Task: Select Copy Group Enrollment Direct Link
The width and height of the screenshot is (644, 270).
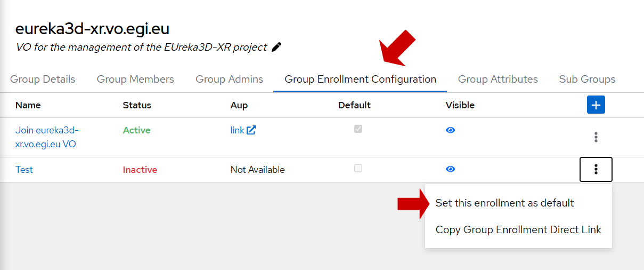Action: click(x=518, y=230)
